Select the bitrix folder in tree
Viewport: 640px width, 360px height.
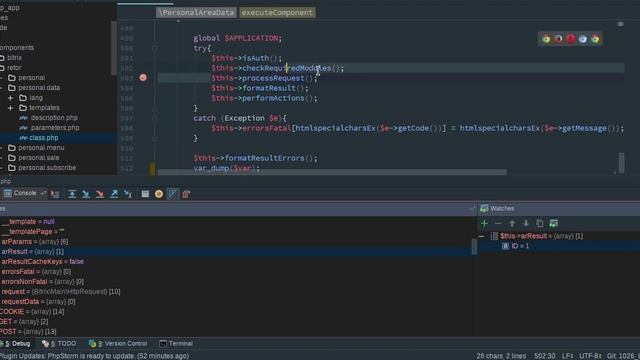[x=14, y=58]
